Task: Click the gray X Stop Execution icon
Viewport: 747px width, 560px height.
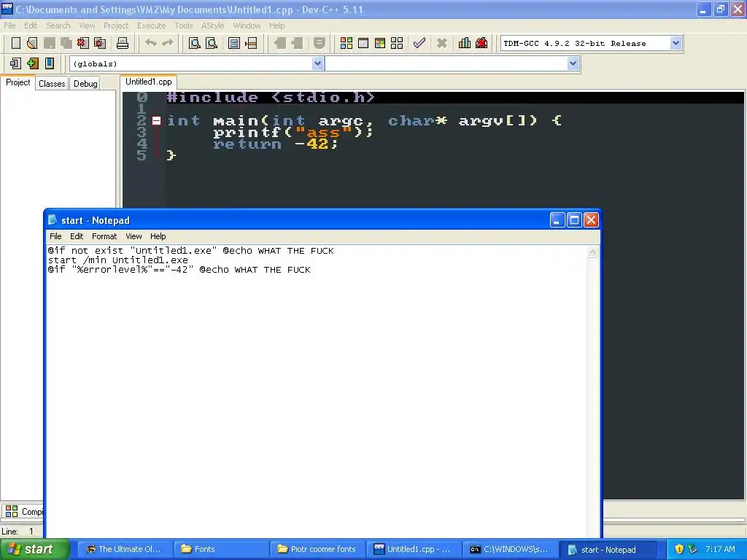Action: click(441, 43)
